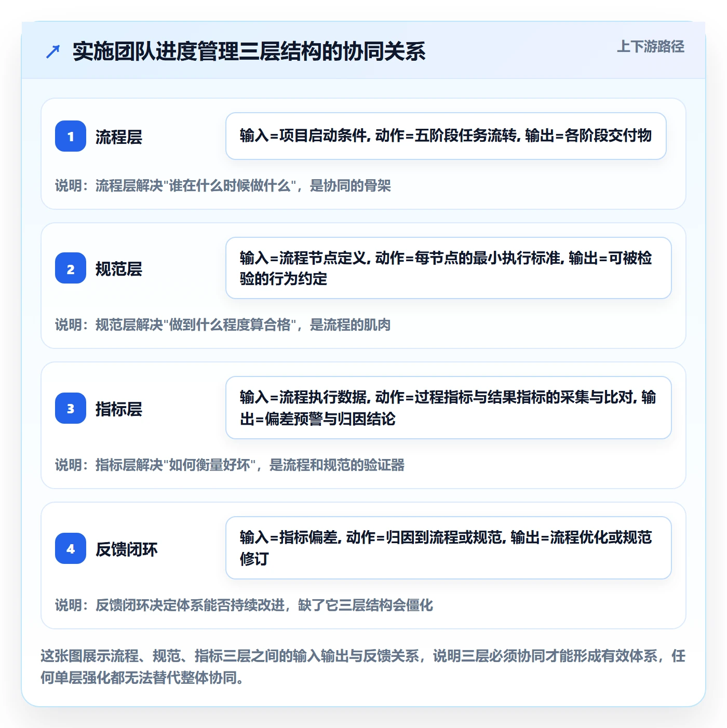
Task: Click the box starting 输入=流程执行数据
Action: click(449, 408)
